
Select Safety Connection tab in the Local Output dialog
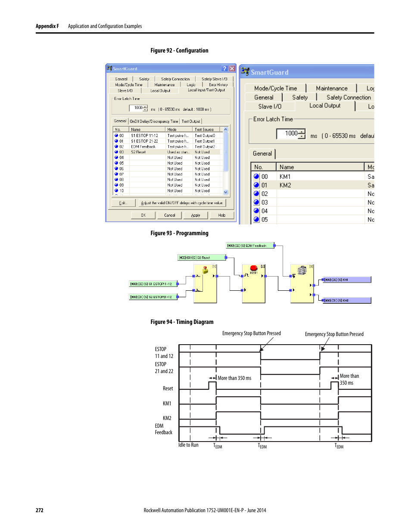[348, 97]
